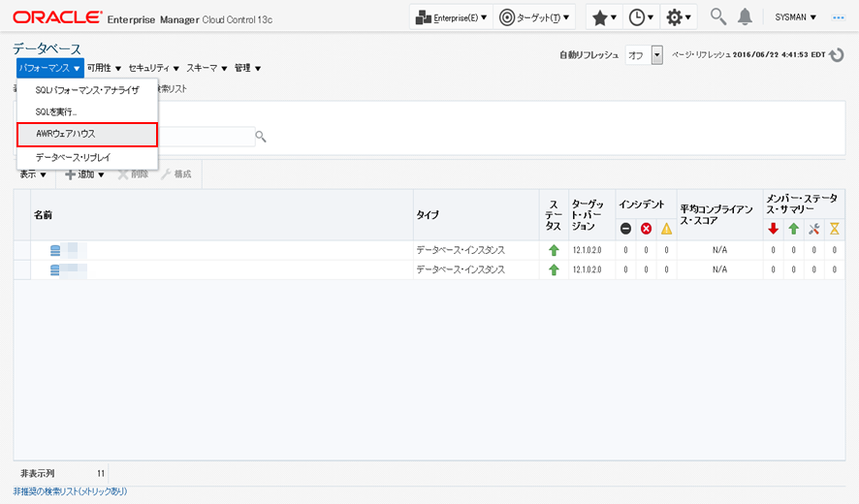This screenshot has height=504, width=859.
Task: Click the database search magnifier icon
Action: pos(261,137)
